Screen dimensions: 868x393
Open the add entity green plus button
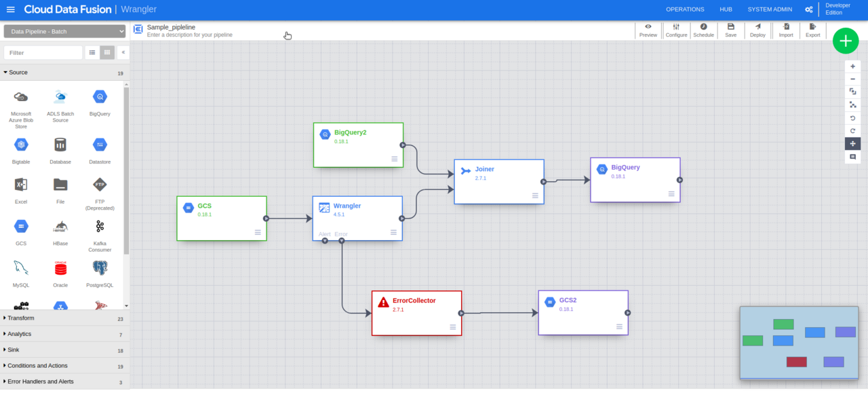845,41
